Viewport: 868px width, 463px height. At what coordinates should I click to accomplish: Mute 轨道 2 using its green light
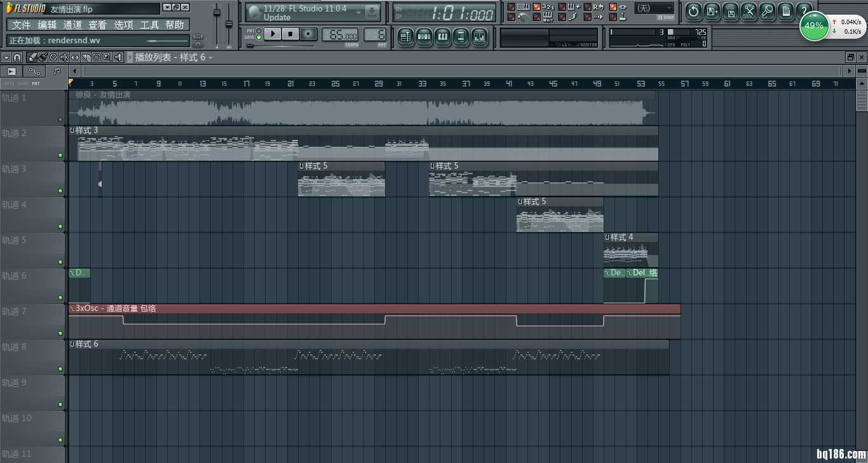tap(60, 155)
